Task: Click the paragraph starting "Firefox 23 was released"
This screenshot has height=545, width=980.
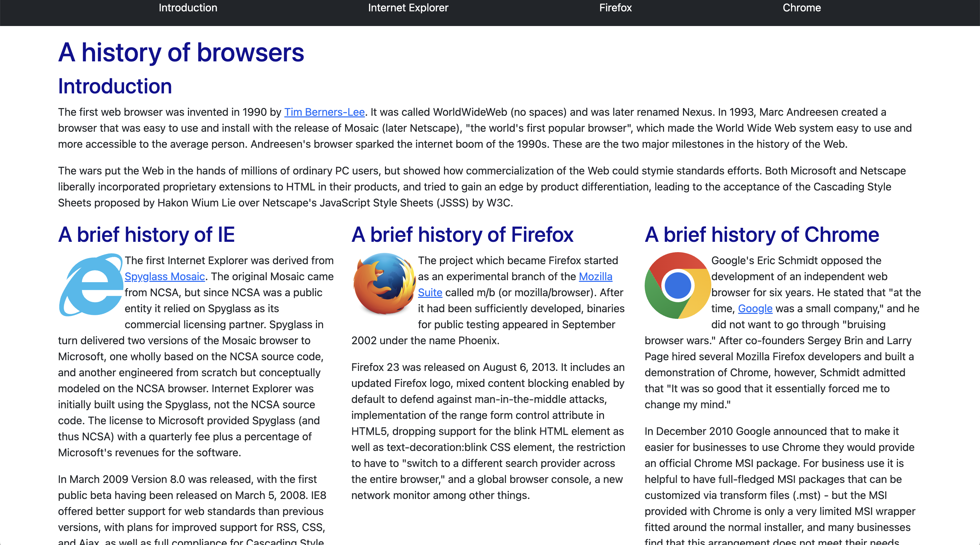Action: tap(488, 431)
